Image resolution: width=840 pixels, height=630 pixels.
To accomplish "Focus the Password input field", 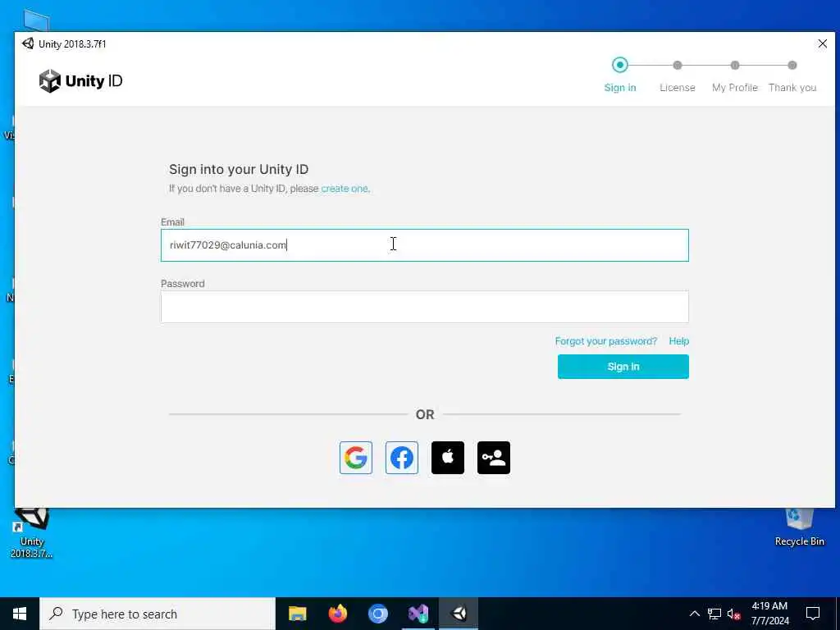I will click(x=425, y=307).
